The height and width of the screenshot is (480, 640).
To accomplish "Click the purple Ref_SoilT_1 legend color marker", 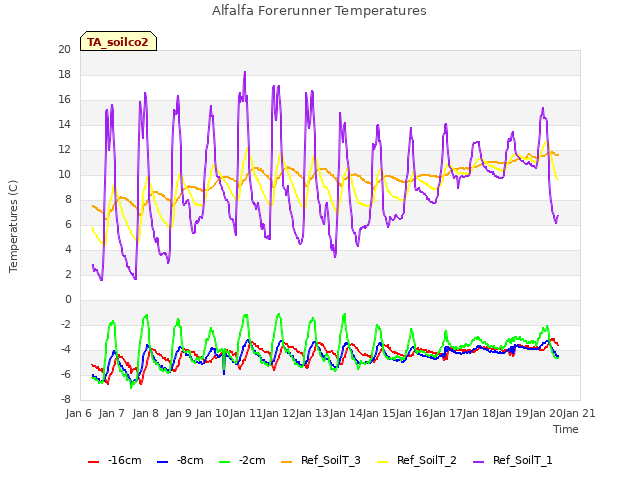I will tap(478, 462).
